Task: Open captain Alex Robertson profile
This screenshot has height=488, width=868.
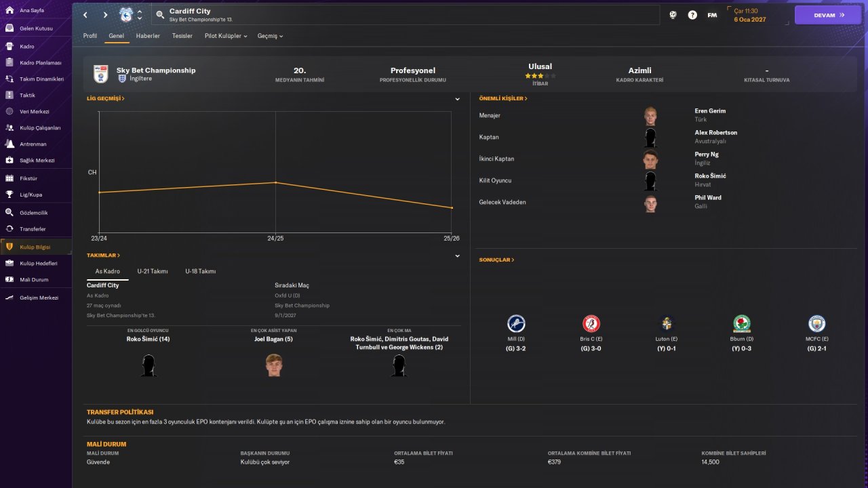Action: [x=716, y=132]
